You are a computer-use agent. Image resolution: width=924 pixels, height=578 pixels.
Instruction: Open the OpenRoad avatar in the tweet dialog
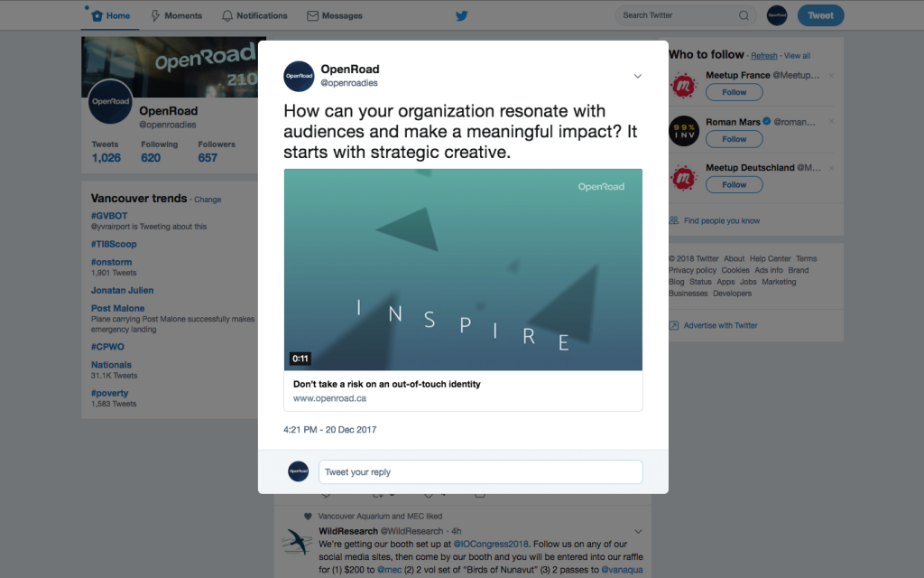tap(299, 76)
